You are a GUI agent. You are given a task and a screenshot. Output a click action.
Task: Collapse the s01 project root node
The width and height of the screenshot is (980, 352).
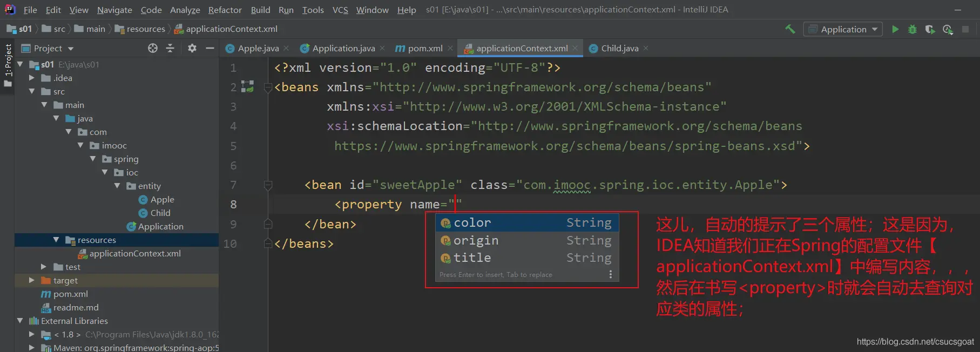tap(20, 64)
